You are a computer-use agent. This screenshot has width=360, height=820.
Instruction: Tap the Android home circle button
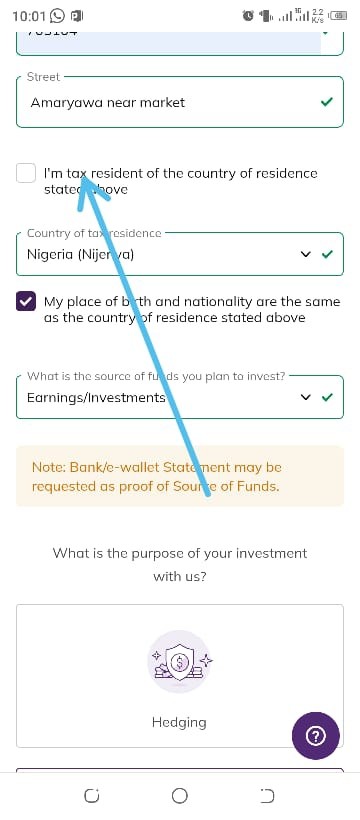click(x=179, y=795)
